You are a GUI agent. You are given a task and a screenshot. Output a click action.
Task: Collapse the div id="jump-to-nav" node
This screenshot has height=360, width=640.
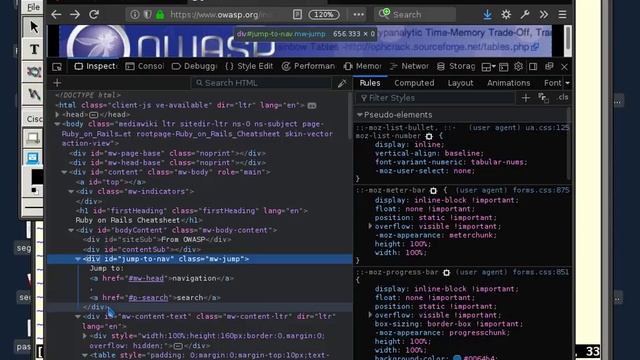click(x=78, y=259)
